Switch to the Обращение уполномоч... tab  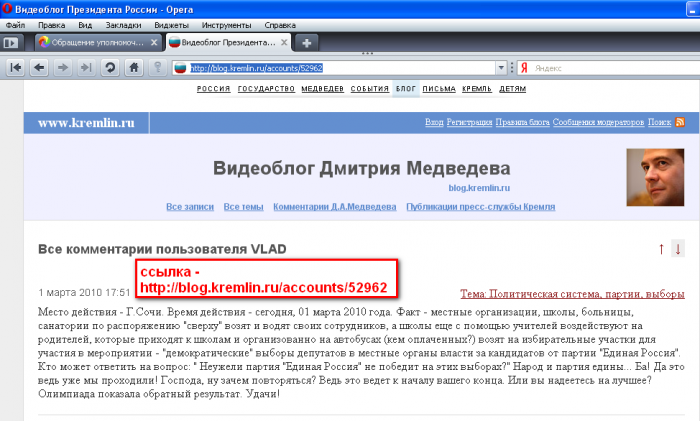[x=98, y=42]
